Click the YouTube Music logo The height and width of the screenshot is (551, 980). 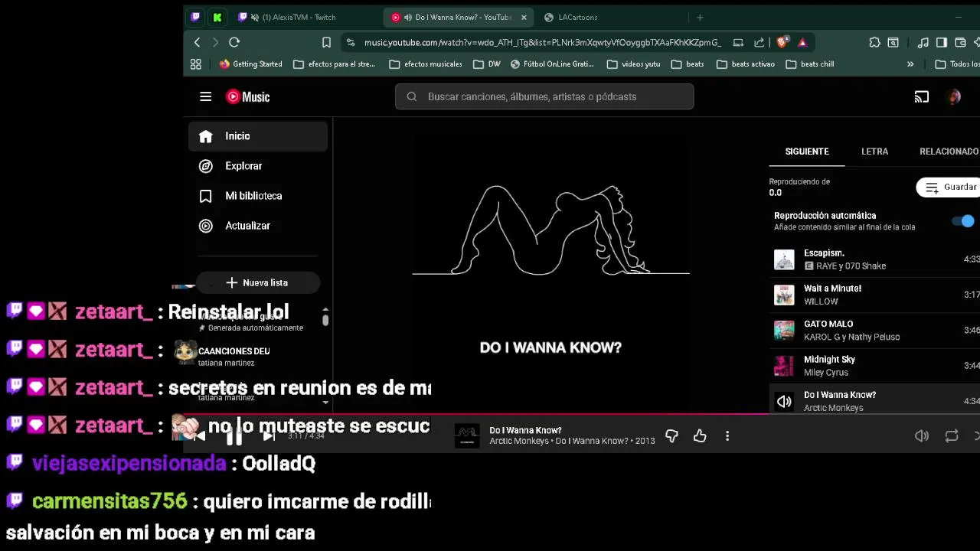coord(247,96)
